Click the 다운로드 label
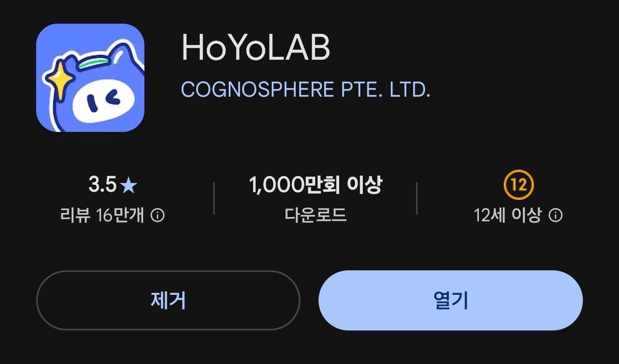619x364 pixels. click(316, 215)
